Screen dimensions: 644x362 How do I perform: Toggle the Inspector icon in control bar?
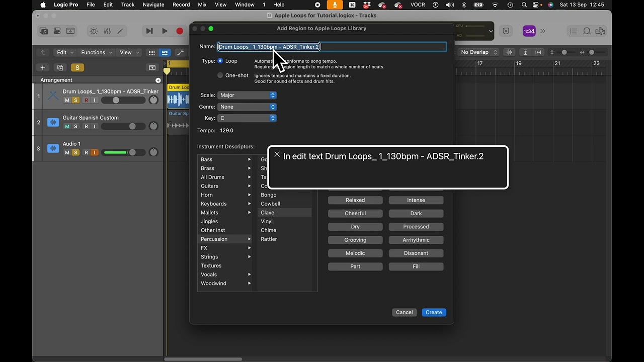pos(57,31)
